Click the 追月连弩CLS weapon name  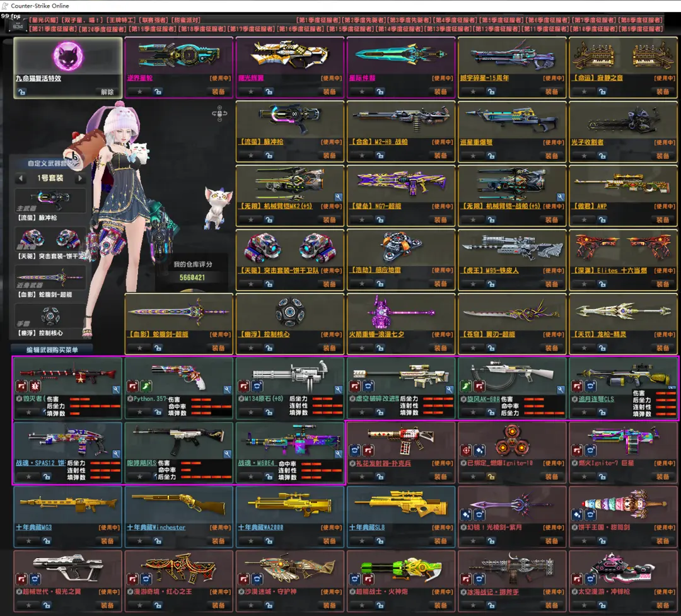(x=596, y=399)
